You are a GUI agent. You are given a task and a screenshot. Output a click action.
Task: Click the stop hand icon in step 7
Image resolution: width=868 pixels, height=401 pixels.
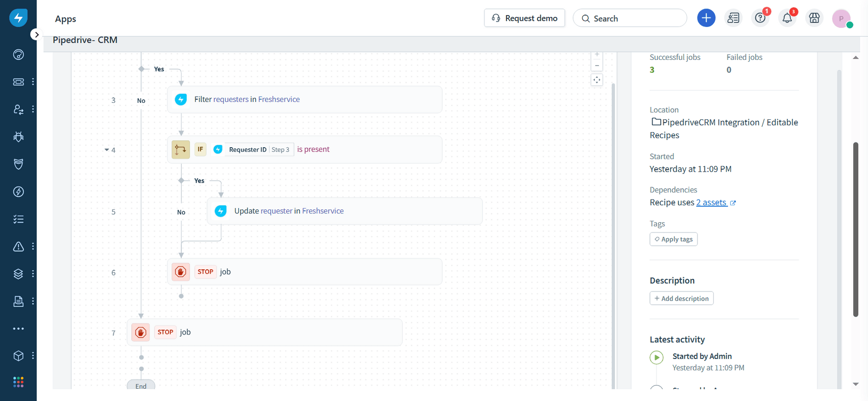tap(141, 332)
